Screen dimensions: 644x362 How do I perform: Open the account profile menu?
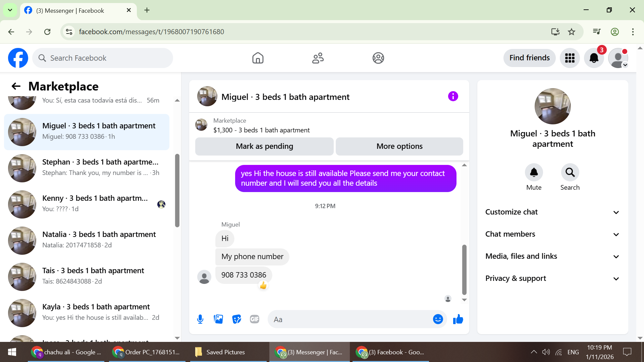coord(618,58)
